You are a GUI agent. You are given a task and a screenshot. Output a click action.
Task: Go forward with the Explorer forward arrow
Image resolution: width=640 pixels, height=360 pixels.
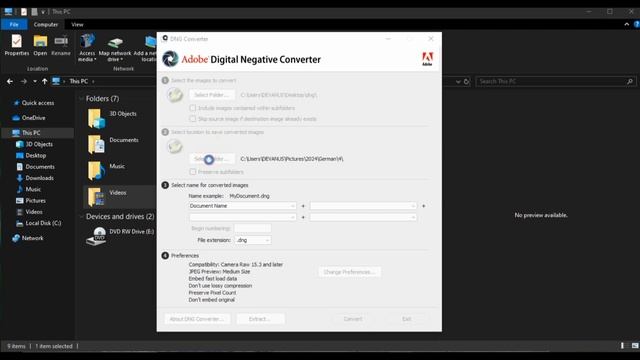click(24, 81)
